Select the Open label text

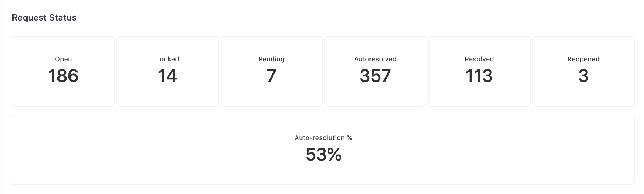coord(63,59)
